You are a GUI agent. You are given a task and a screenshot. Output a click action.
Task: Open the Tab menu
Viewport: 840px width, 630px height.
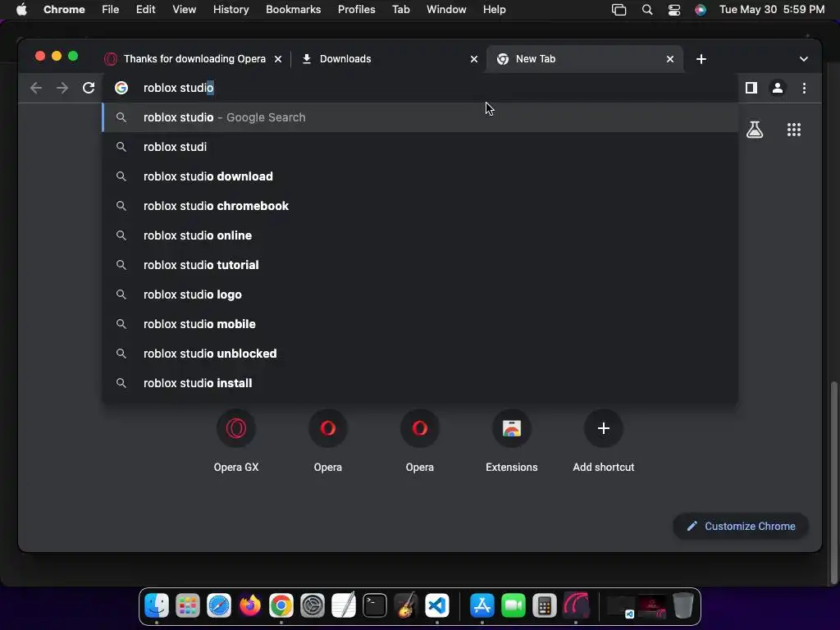coord(400,10)
